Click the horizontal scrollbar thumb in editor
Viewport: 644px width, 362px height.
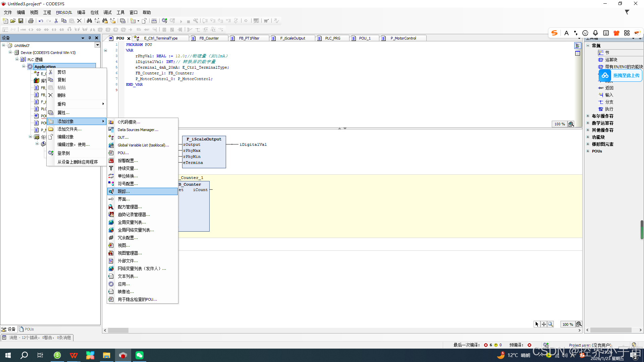(x=118, y=330)
